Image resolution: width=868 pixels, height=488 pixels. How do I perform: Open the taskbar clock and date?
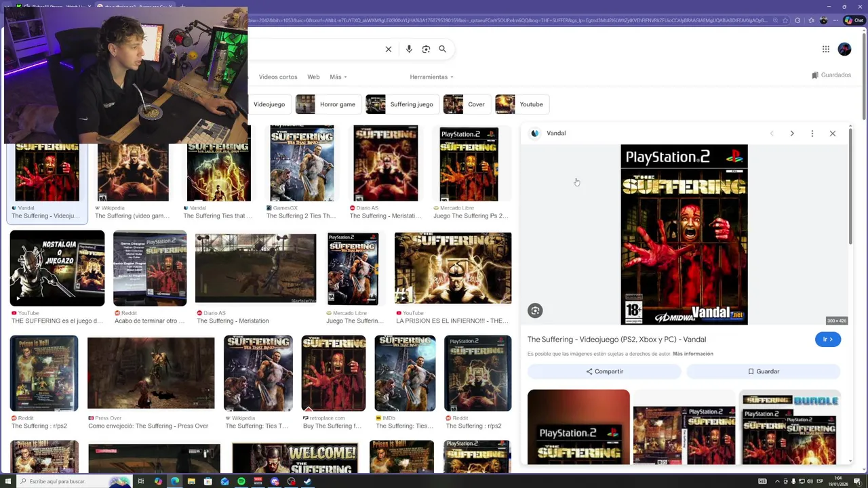[x=839, y=481]
